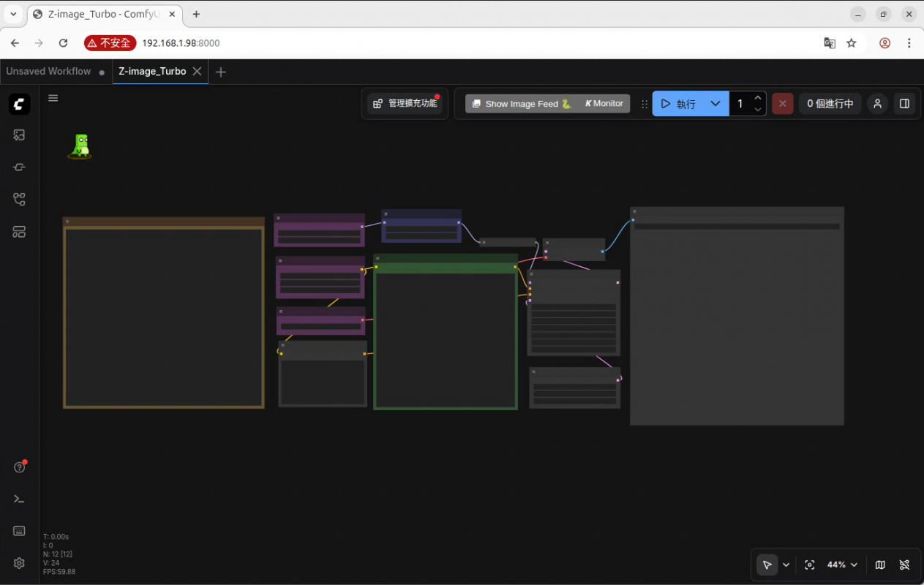Expand the 執行 run options dropdown
924x585 pixels.
(715, 104)
